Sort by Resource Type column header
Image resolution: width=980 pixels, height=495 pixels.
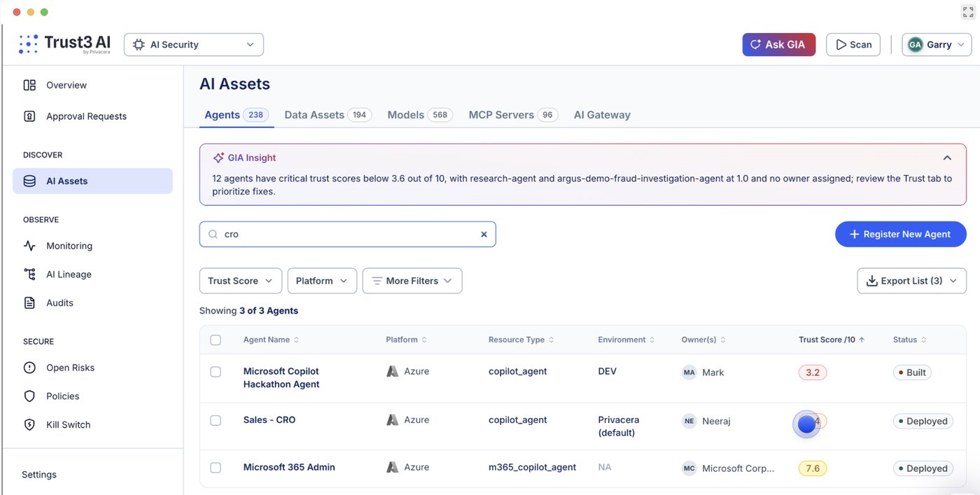521,340
